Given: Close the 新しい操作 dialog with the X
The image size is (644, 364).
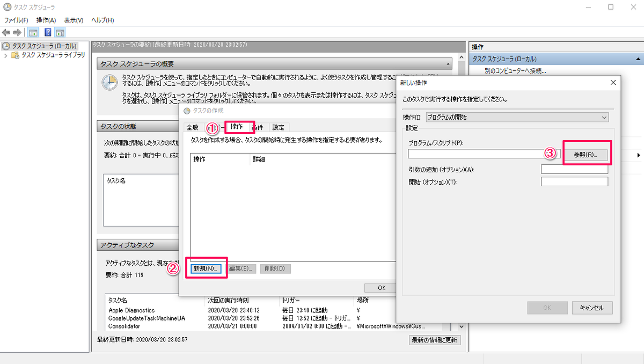Looking at the screenshot, I should click(613, 83).
